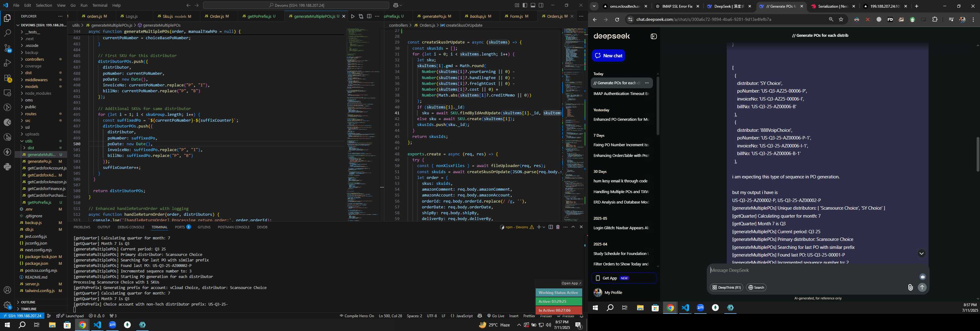The width and height of the screenshot is (980, 331).
Task: Collapse DeepSeek sidebar with panel icon
Action: tap(654, 36)
